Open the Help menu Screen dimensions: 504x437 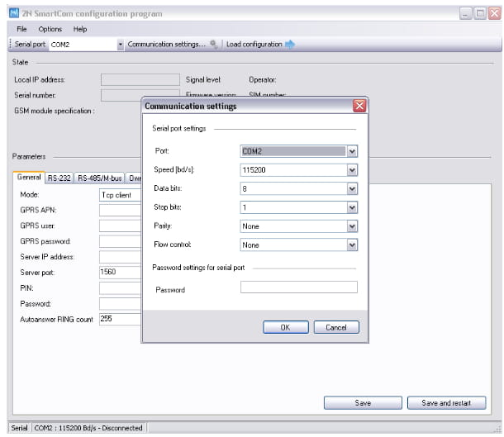80,29
